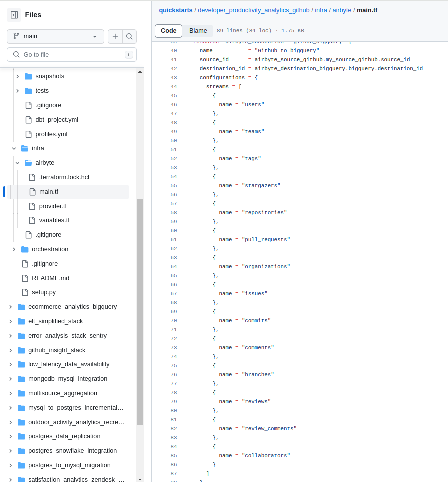Expand the github_insight_stack folder
448x482 pixels.
pos(10,350)
